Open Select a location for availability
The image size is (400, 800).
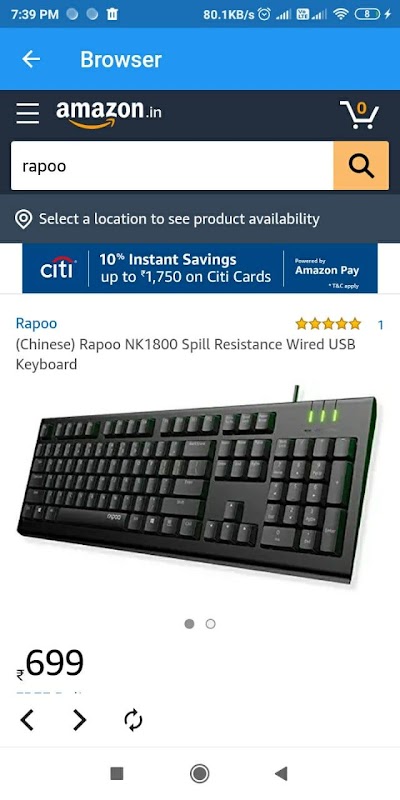179,219
